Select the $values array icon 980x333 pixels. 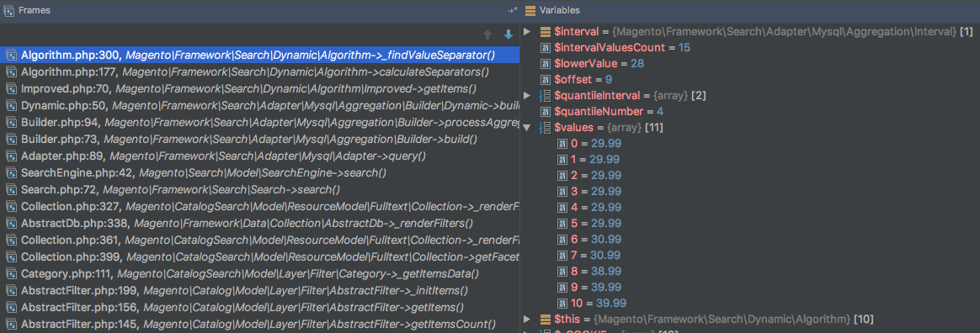pos(545,128)
